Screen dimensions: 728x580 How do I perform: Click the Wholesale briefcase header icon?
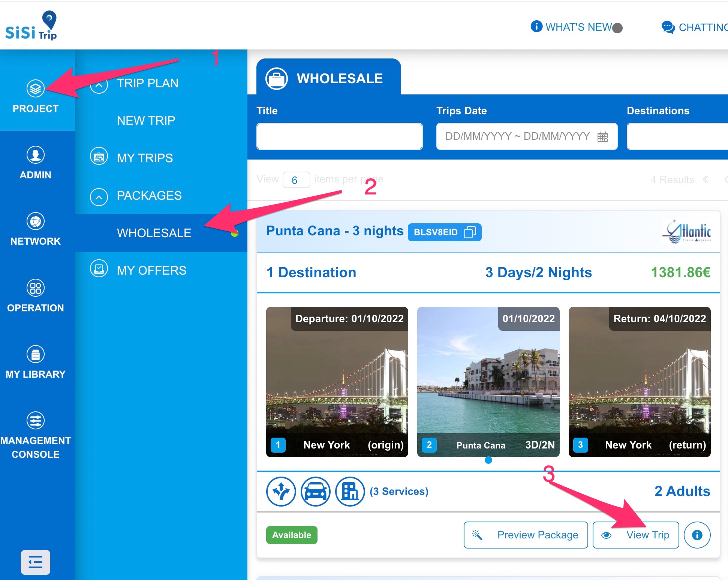(x=277, y=79)
